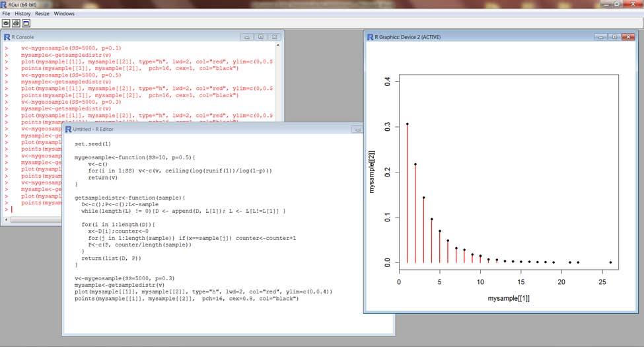Click the R logo in RGui title bar
The height and width of the screenshot is (347, 644).
4,5
